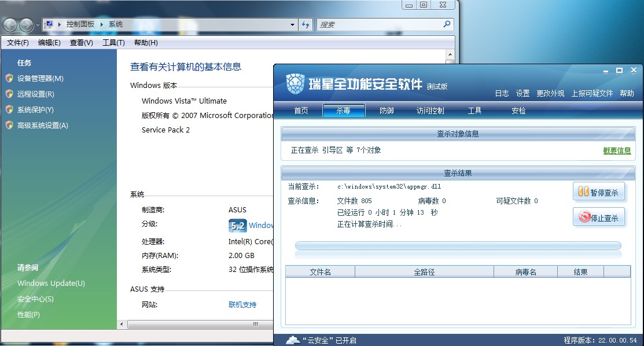This screenshot has width=644, height=346.
Task: Open 系统保护(Y) task link
Action: 35,109
